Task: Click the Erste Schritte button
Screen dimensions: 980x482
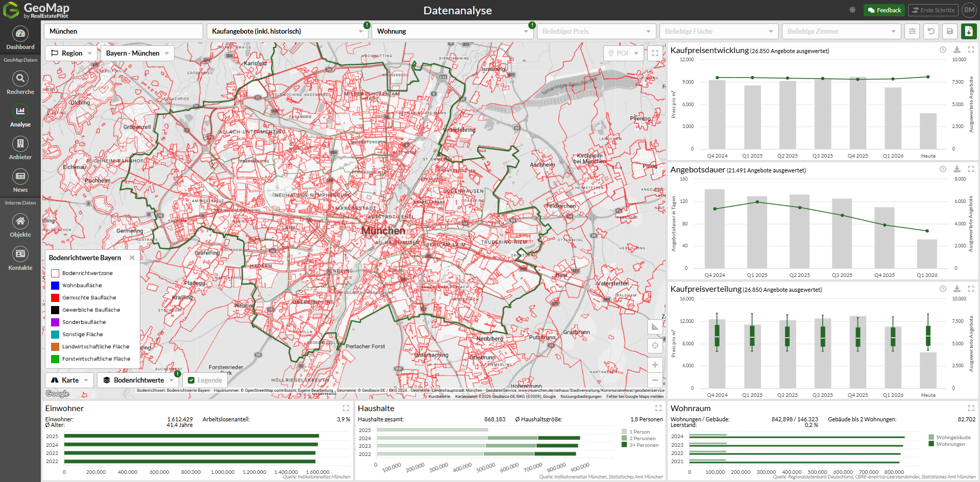Action: (932, 10)
